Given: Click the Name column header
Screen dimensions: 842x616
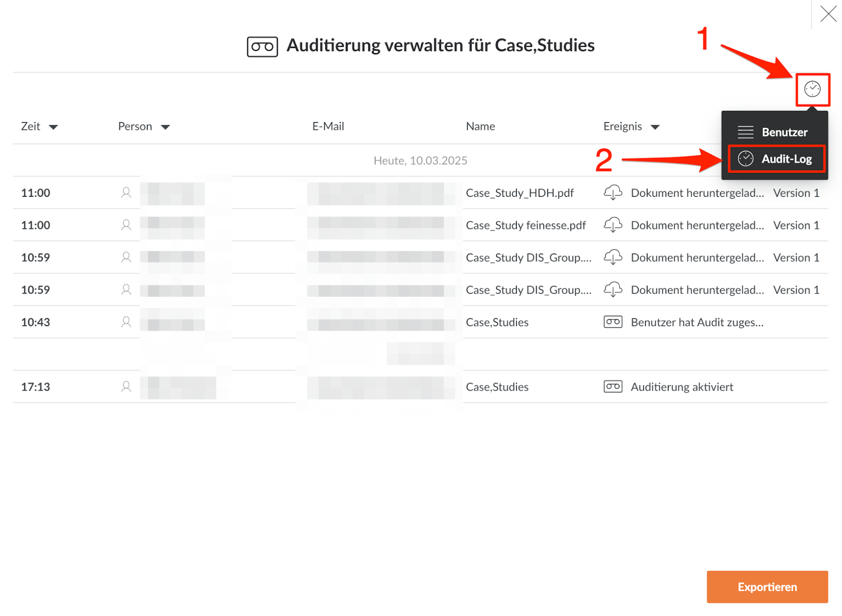Looking at the screenshot, I should tap(480, 126).
